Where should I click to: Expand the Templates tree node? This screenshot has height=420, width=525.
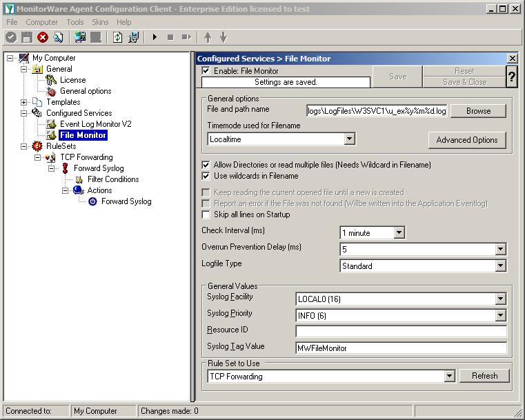pos(23,102)
